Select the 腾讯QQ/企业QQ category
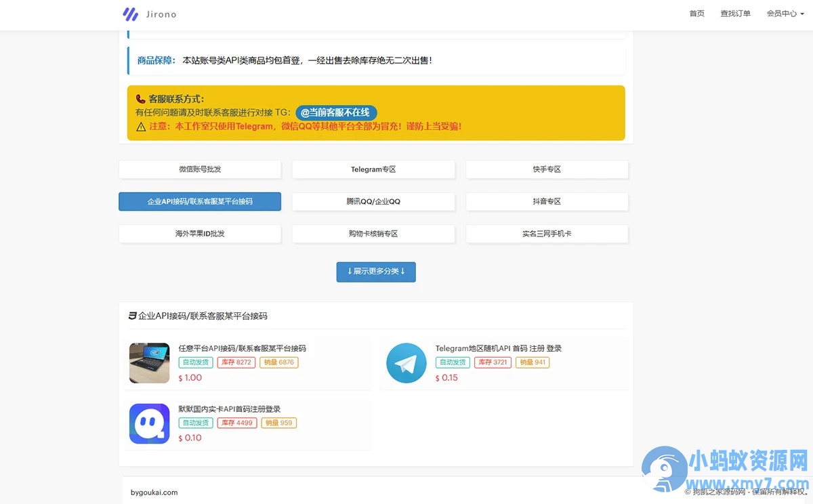The height and width of the screenshot is (504, 813). click(x=373, y=201)
